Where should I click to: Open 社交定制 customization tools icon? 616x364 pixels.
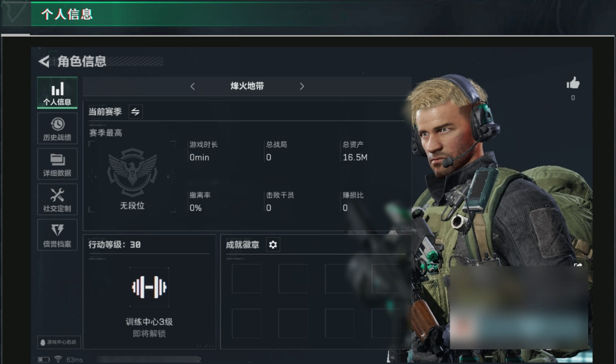(x=57, y=199)
